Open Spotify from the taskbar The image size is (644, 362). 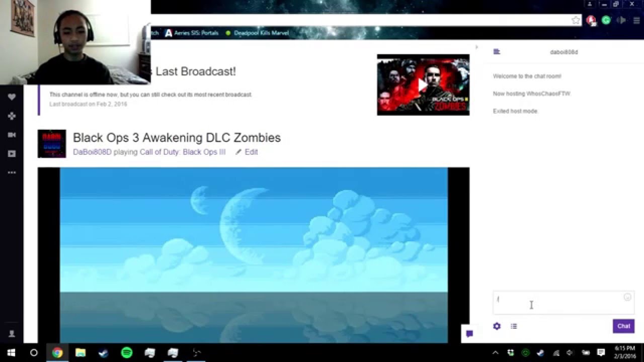point(127,352)
